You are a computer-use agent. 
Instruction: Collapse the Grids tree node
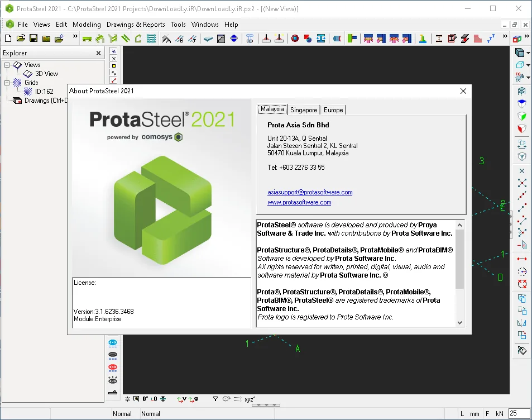coord(7,83)
